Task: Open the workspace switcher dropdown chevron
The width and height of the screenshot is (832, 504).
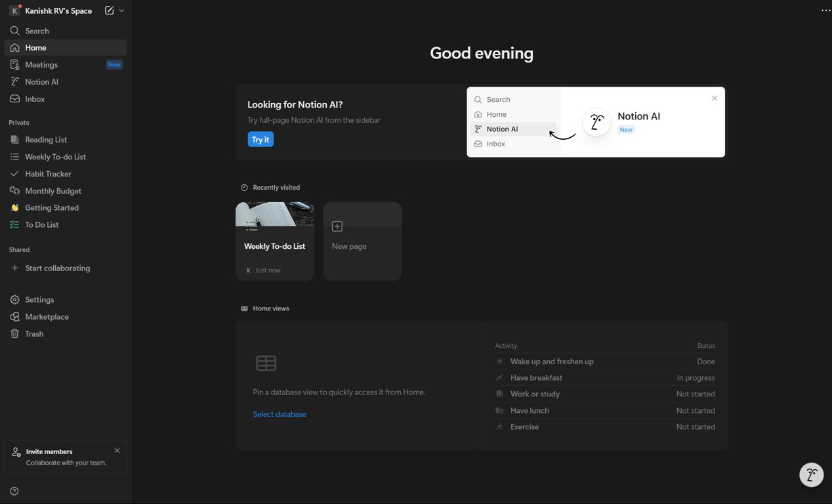Action: (x=121, y=10)
